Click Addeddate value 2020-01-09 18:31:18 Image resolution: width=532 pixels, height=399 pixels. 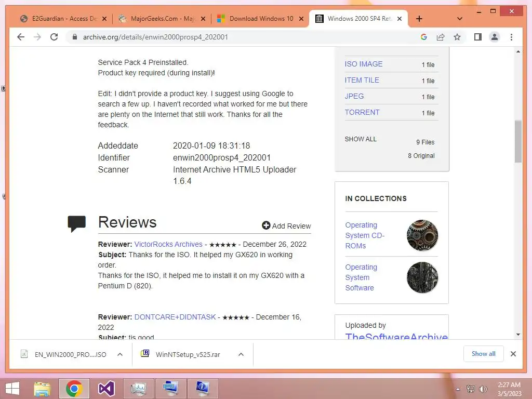coord(211,145)
